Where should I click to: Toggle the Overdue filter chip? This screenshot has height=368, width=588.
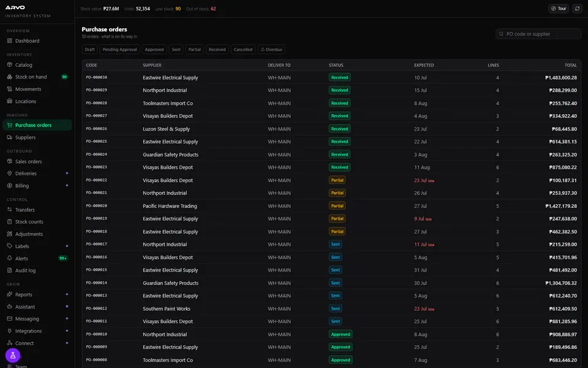pos(271,49)
